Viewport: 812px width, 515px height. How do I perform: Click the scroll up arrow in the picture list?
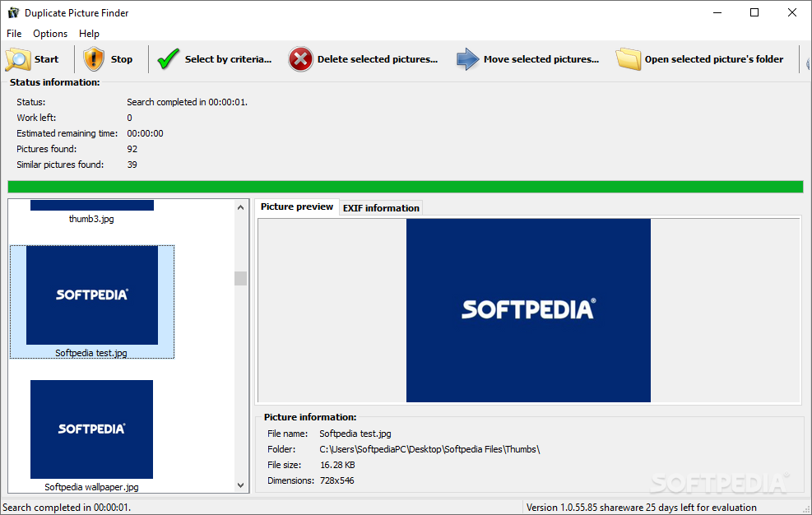pyautogui.click(x=240, y=207)
